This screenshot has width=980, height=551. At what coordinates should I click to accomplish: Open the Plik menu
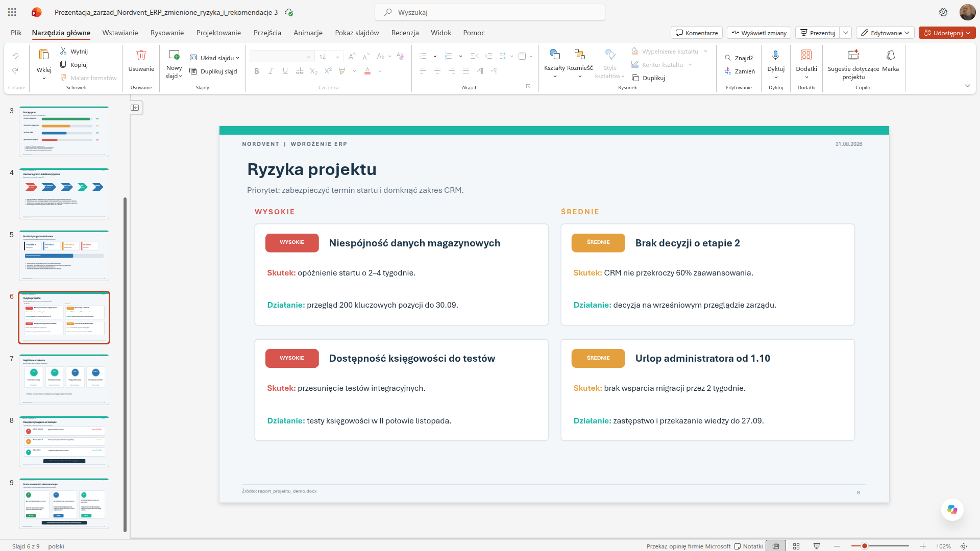click(16, 33)
